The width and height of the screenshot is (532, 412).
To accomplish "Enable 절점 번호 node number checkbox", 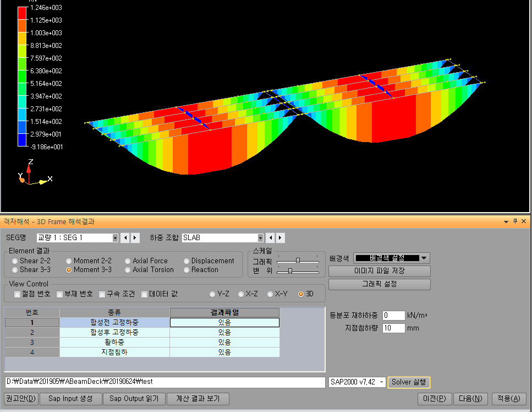I will pos(17,294).
